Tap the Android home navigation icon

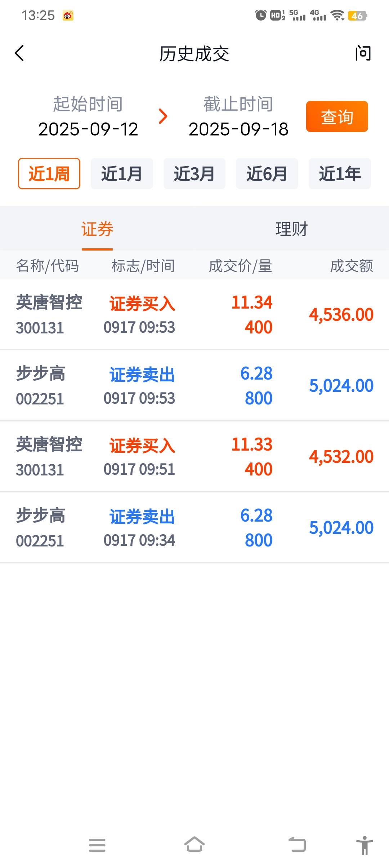pos(194,845)
